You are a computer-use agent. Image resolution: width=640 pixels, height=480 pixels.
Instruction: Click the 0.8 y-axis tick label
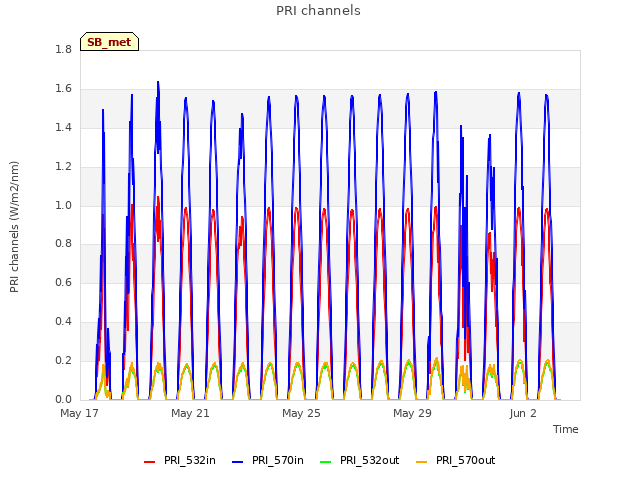pos(63,244)
